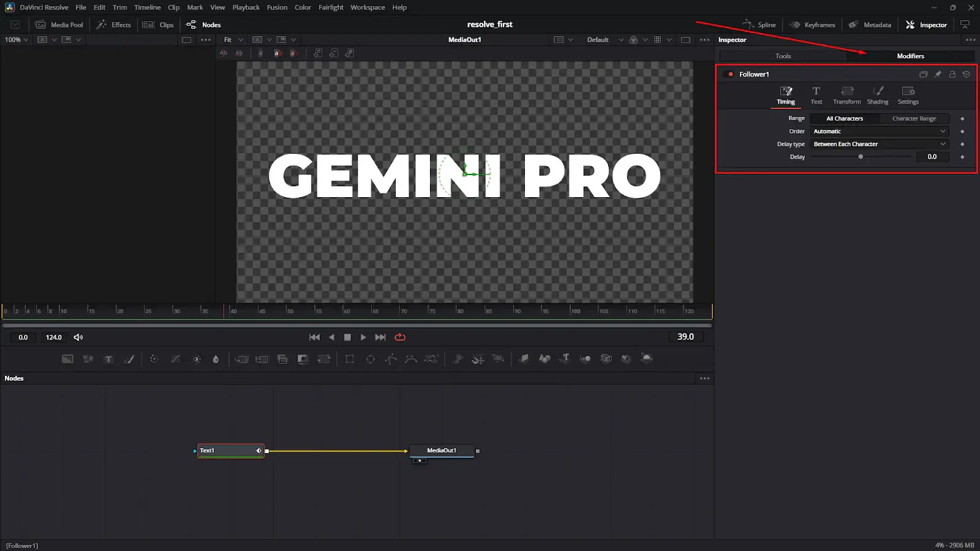Open the File menu

tap(81, 7)
